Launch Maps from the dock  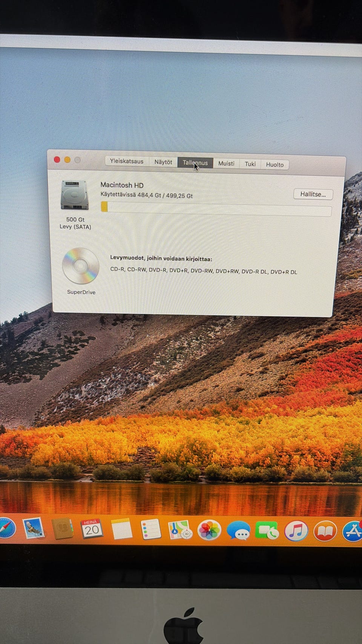coord(180,530)
